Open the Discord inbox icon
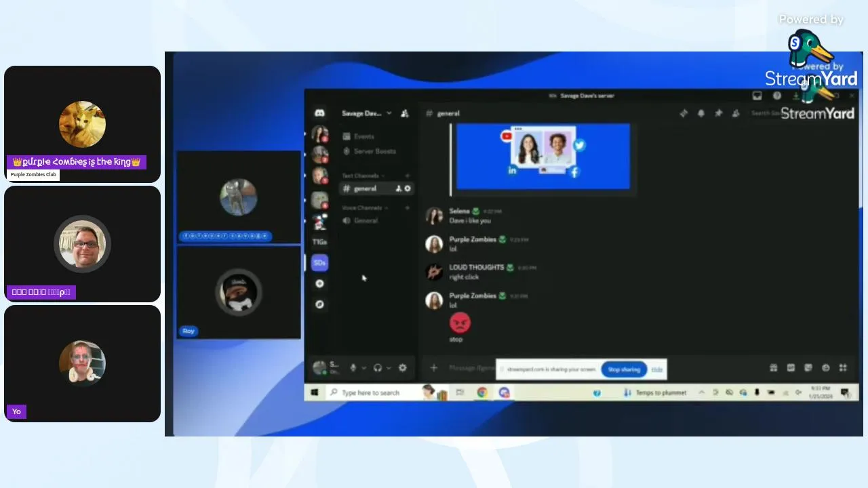This screenshot has height=488, width=868. coord(757,96)
